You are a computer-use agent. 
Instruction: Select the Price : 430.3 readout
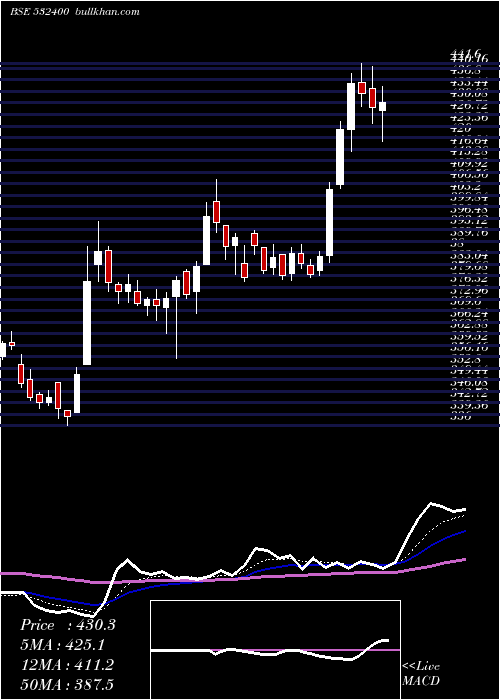point(68,625)
